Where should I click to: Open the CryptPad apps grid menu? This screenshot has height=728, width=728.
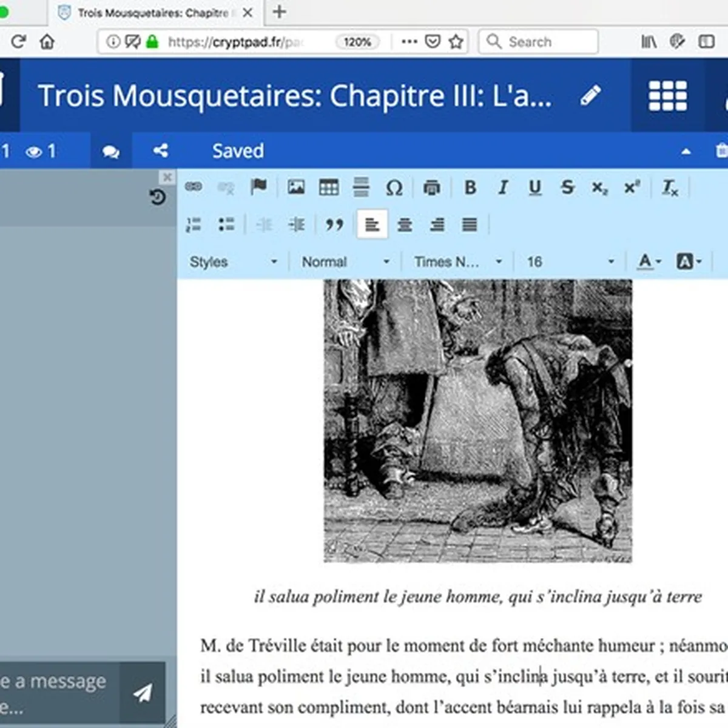click(668, 96)
